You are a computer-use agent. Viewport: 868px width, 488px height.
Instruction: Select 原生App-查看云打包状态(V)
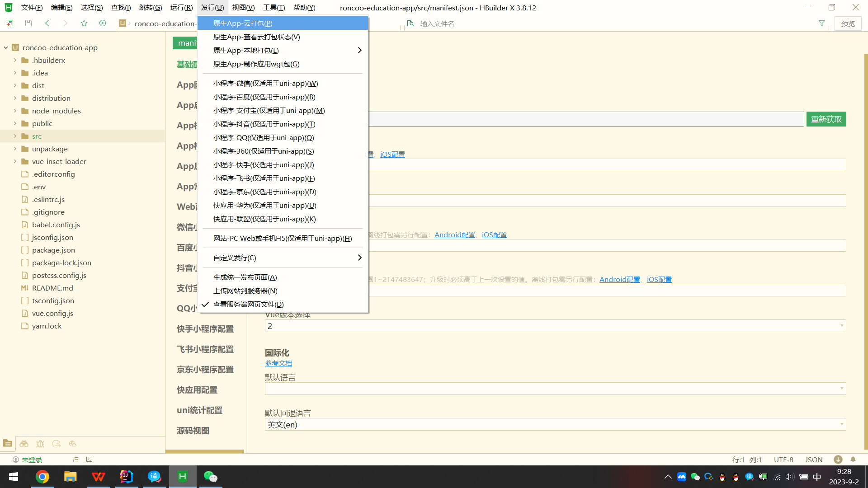[283, 37]
